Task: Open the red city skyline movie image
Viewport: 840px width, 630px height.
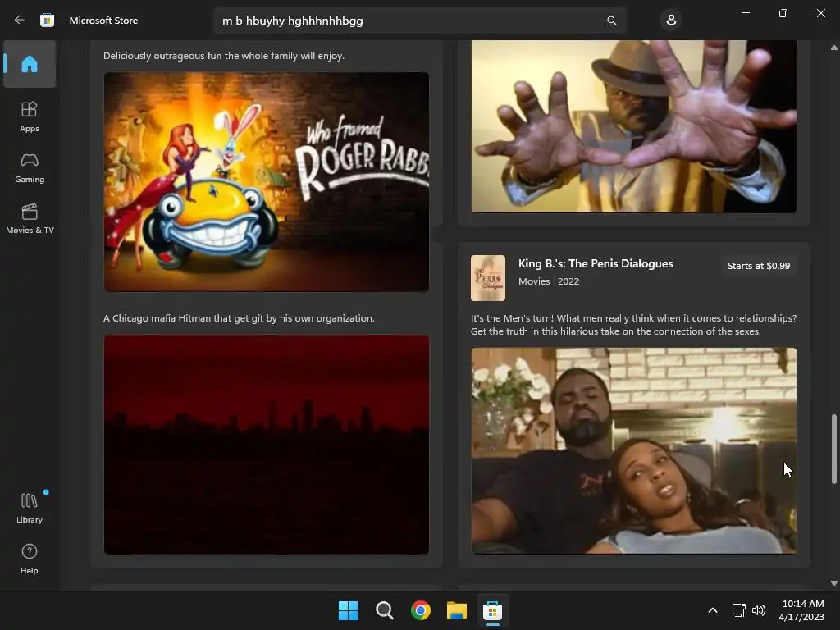Action: (x=267, y=445)
